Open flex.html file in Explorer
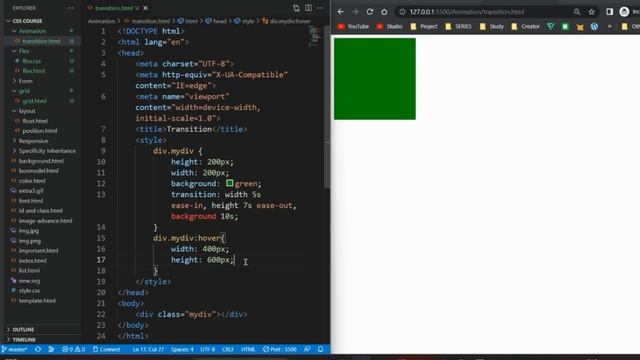640x360 pixels. pyautogui.click(x=34, y=71)
